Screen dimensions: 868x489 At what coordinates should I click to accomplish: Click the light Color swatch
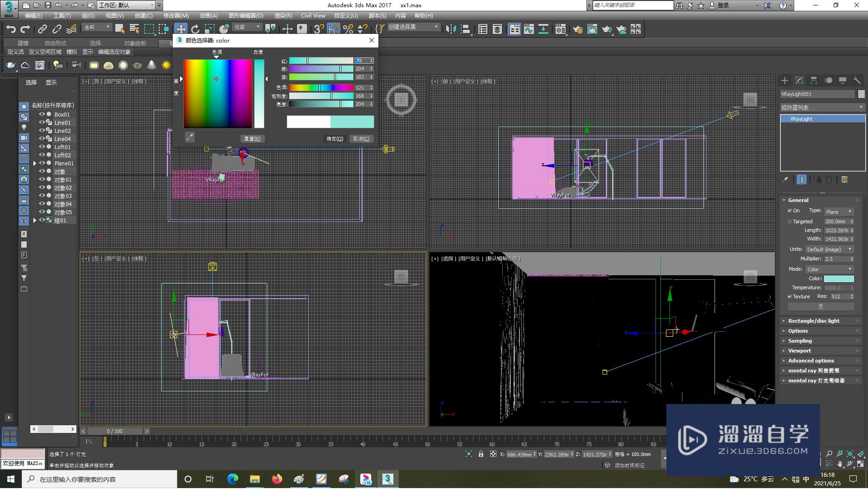coord(839,279)
